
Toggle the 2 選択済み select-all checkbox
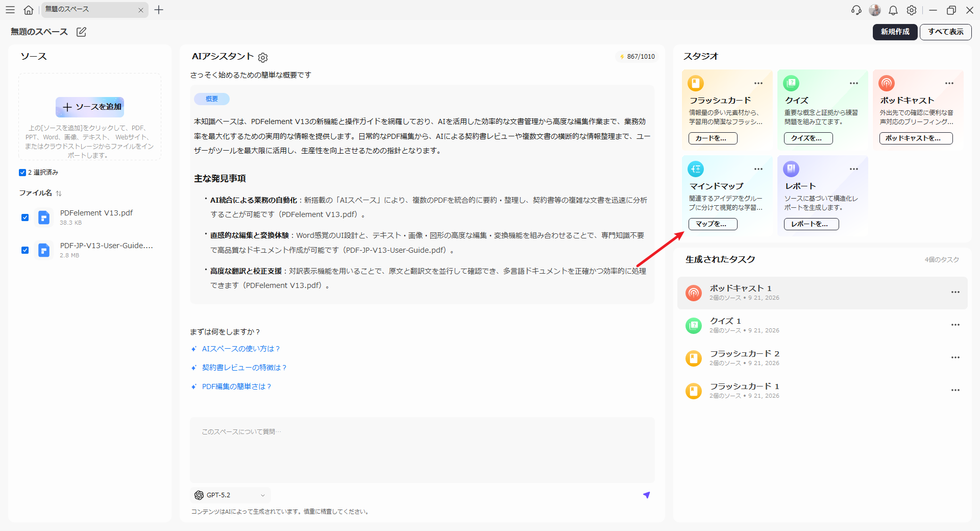click(x=22, y=173)
